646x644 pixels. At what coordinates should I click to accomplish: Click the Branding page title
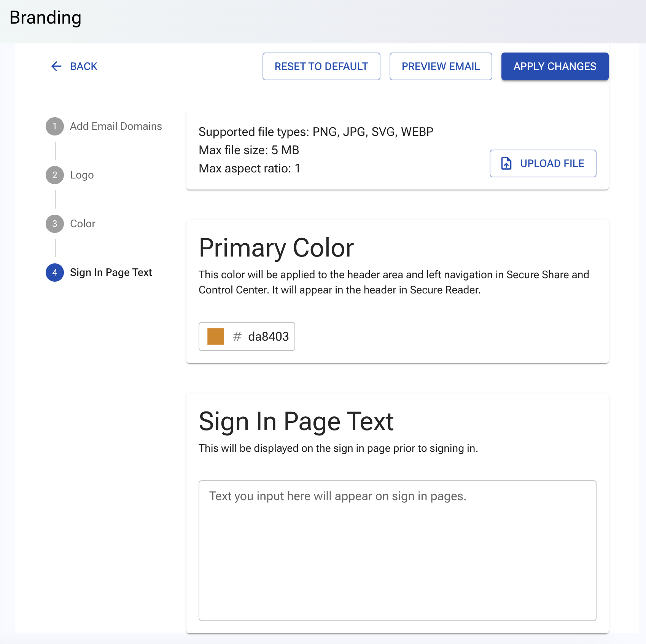coord(45,17)
